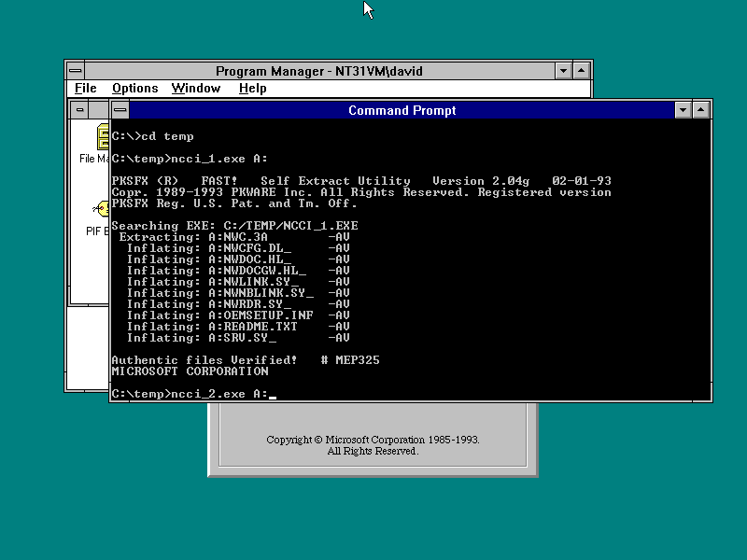Open the group window control-menu box in Program Manager

point(79,110)
